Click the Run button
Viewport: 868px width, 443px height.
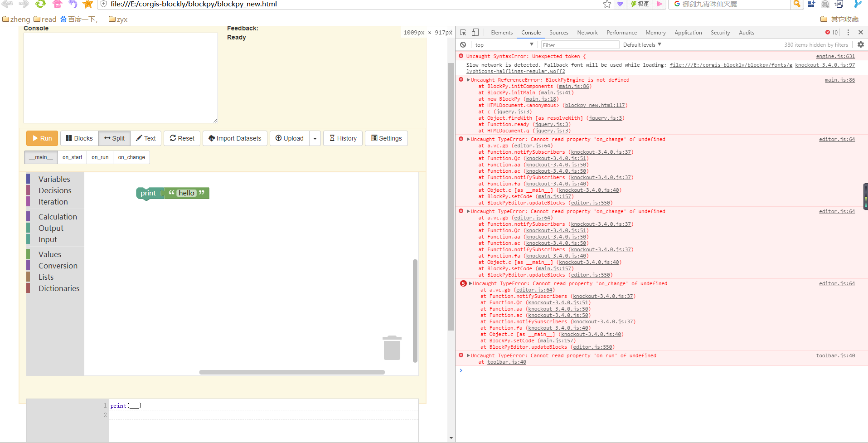point(41,138)
